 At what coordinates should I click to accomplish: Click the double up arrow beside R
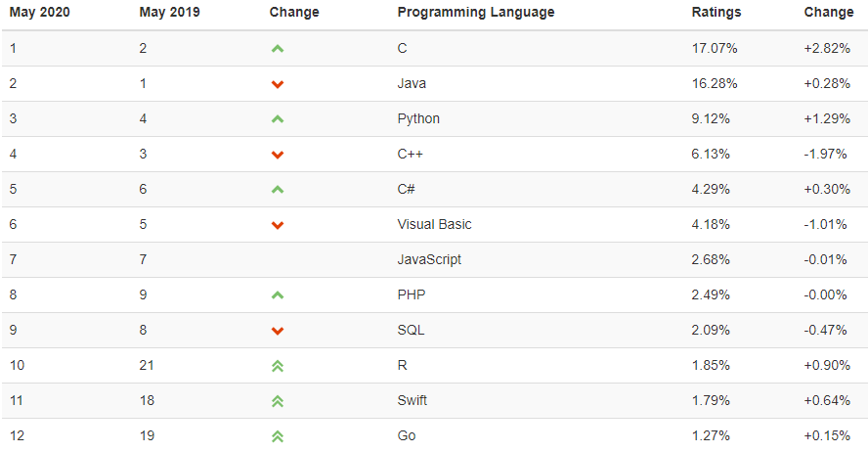(277, 366)
